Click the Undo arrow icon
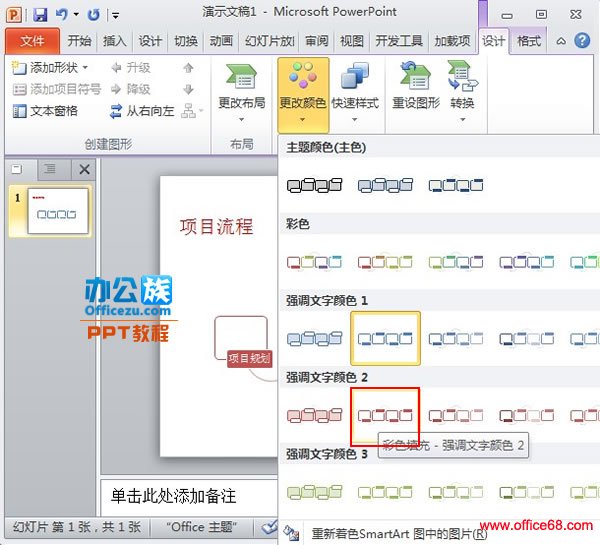Image resolution: width=600 pixels, height=545 pixels. click(61, 15)
